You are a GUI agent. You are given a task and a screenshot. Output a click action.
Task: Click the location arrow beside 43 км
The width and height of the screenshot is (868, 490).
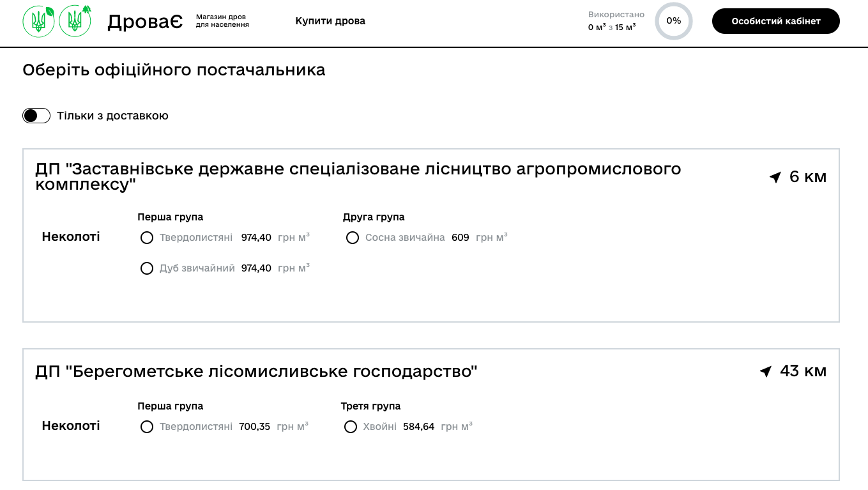click(x=766, y=371)
